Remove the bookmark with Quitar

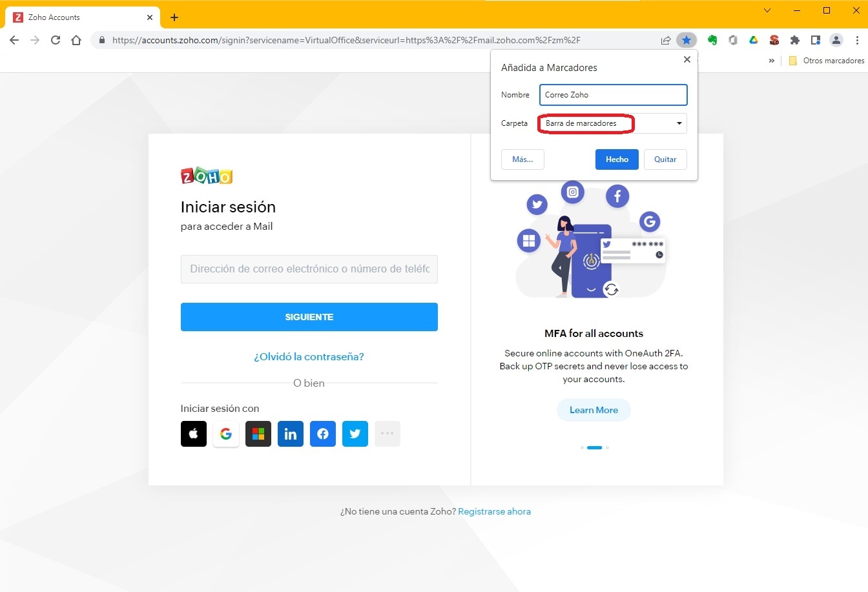(x=665, y=159)
